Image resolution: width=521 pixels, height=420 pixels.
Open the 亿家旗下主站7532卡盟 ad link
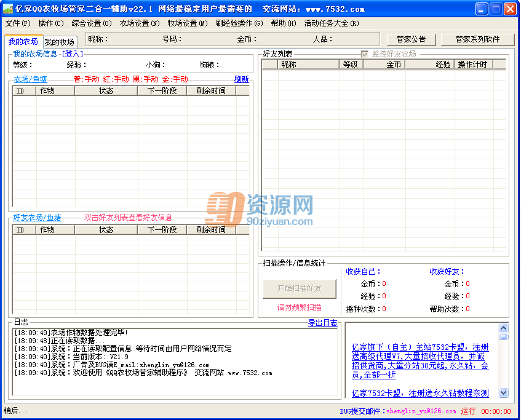pyautogui.click(x=420, y=361)
